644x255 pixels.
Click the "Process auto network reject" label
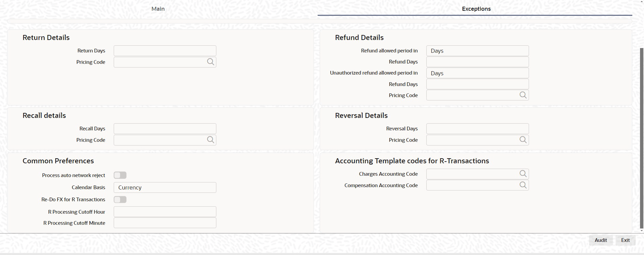[73, 175]
